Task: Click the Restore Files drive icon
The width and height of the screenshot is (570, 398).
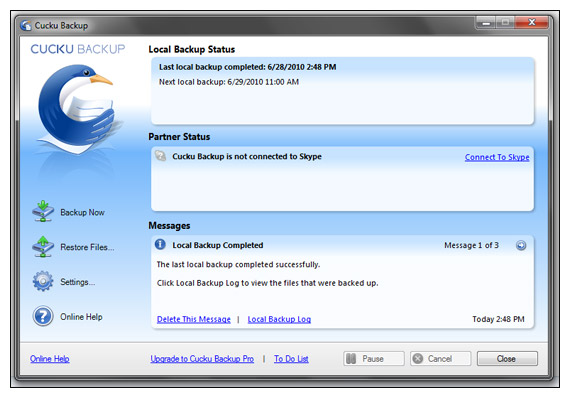Action: tap(43, 246)
